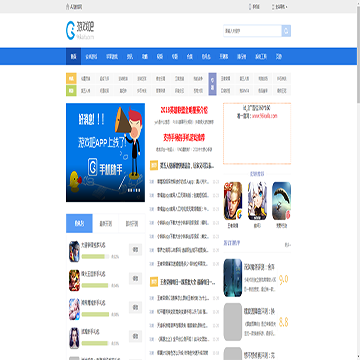Viewport: 360px width, 360px height.
Task: Click the yellow tag beside the lower bold news headline
Action: point(154,282)
